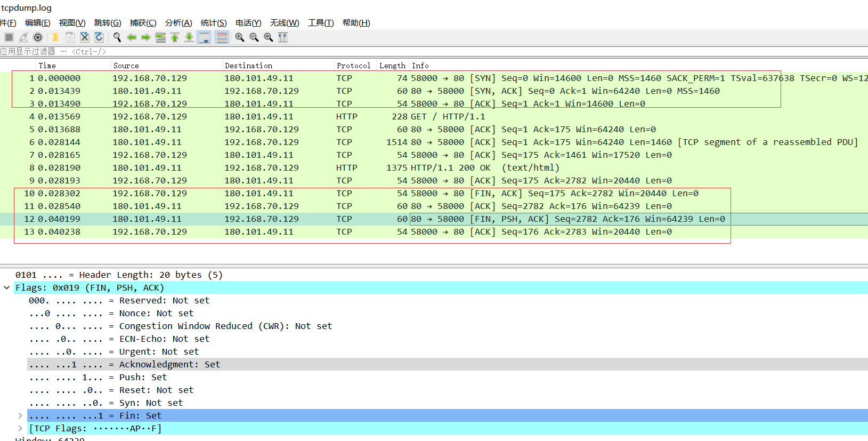The height and width of the screenshot is (441, 868).
Task: Select packet 9 at time 0.028193
Action: coord(434,181)
